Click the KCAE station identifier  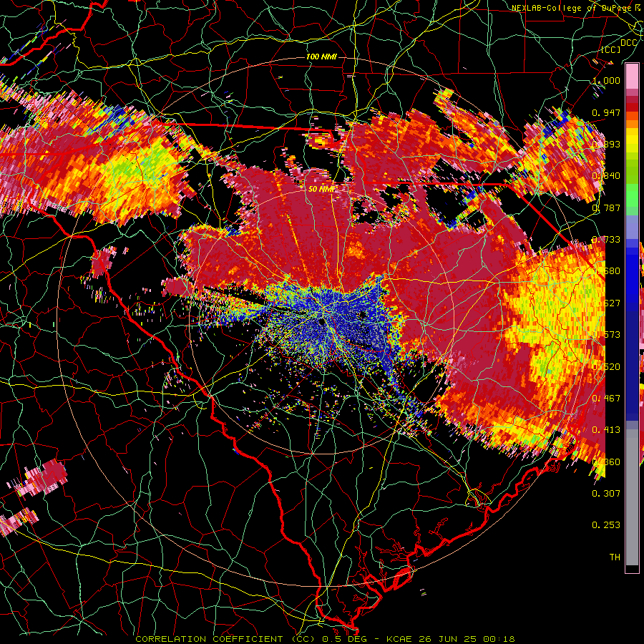click(x=401, y=639)
